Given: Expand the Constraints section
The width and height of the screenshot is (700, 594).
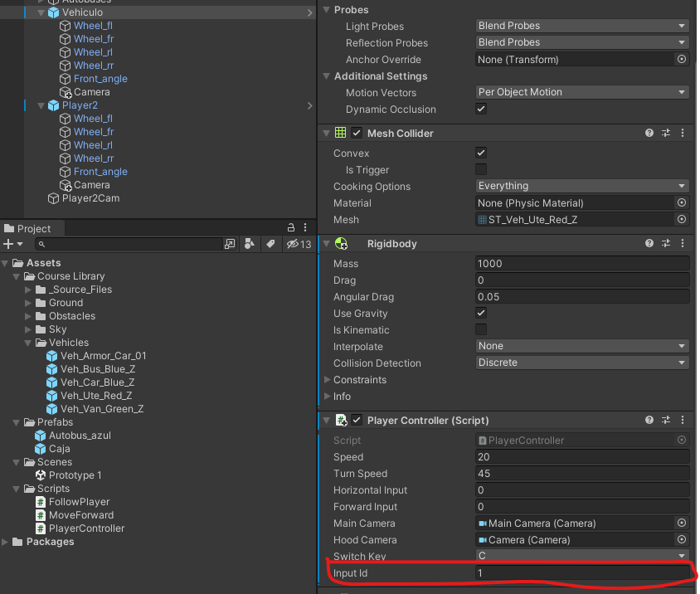Looking at the screenshot, I should (x=328, y=380).
